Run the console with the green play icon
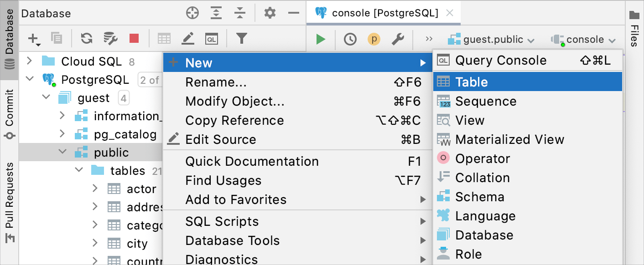644x265 pixels. [x=320, y=39]
